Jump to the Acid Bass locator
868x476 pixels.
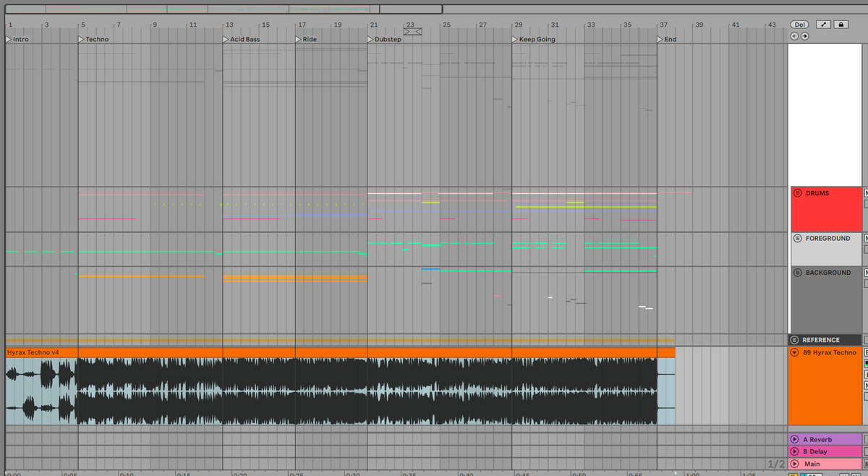click(x=242, y=39)
